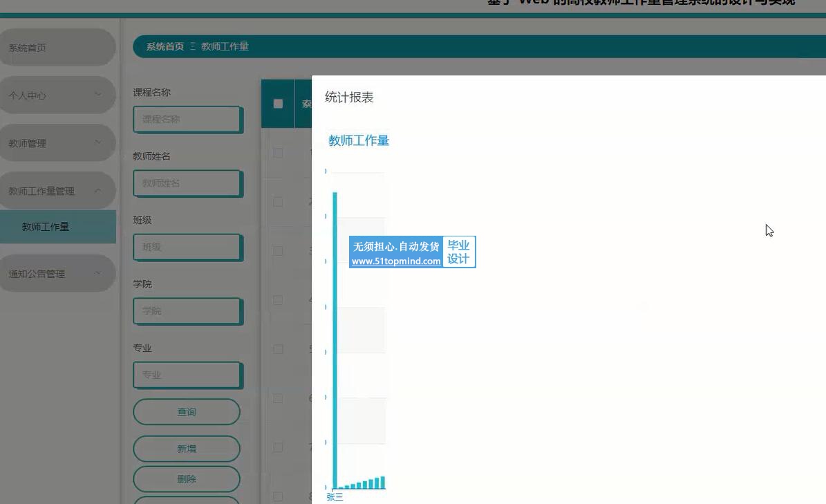
Task: Check the checkbox for table row 4
Action: (x=278, y=300)
